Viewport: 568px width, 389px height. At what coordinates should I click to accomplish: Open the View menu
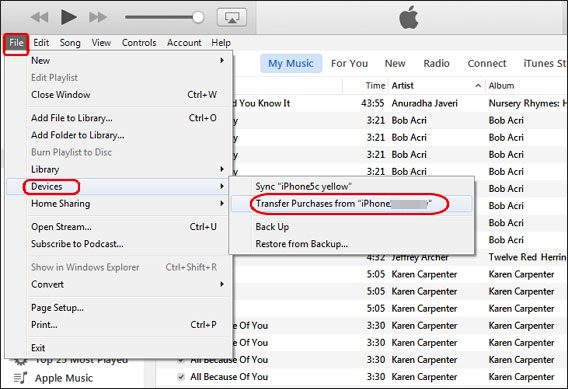coord(101,43)
